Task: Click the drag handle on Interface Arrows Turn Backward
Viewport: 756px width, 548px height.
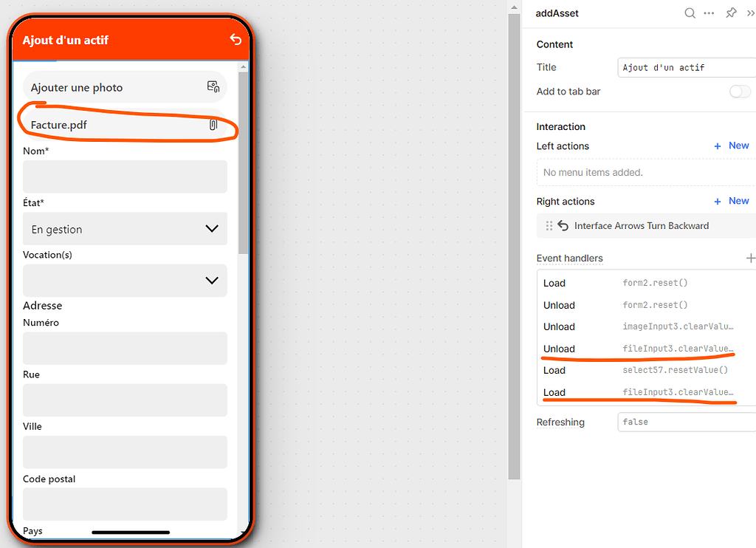Action: [x=549, y=225]
